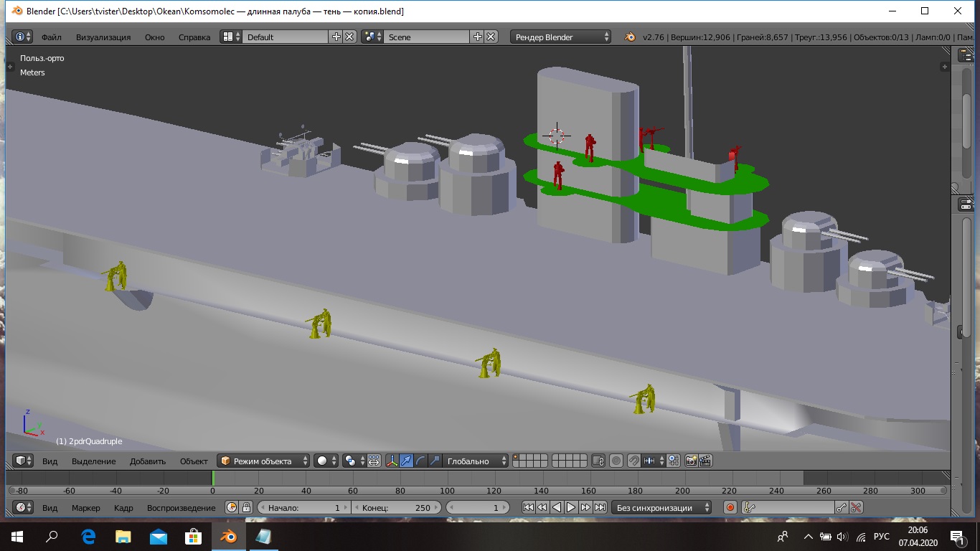Open the Режим объекта mode dropdown
This screenshot has height=551, width=980.
click(264, 461)
